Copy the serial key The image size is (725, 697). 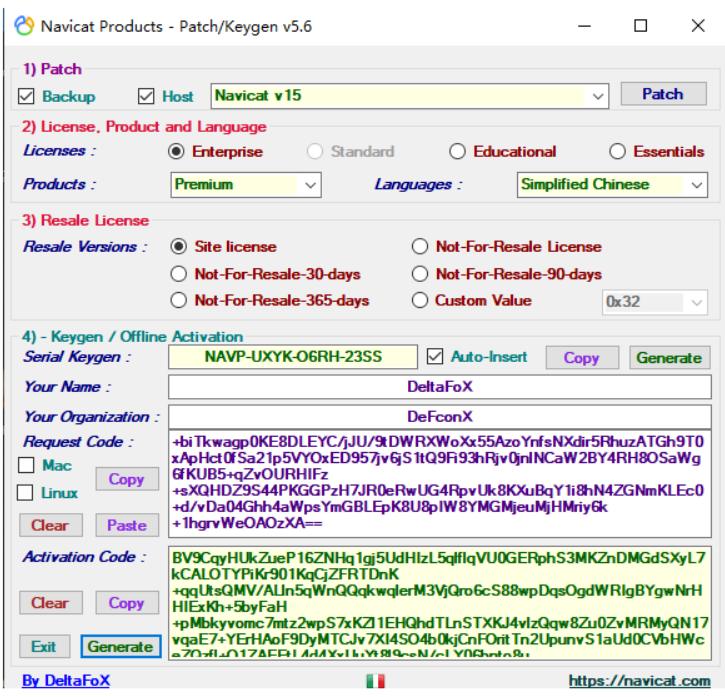point(582,358)
